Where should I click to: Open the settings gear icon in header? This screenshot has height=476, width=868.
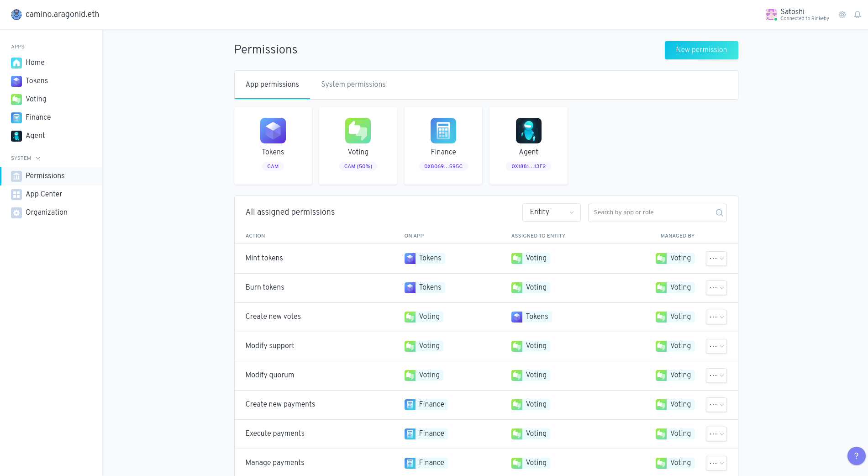pyautogui.click(x=842, y=15)
